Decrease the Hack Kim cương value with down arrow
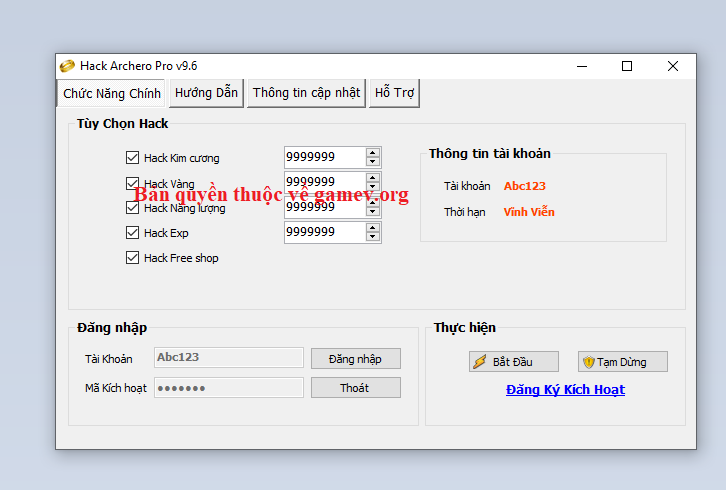The width and height of the screenshot is (726, 490). point(373,162)
